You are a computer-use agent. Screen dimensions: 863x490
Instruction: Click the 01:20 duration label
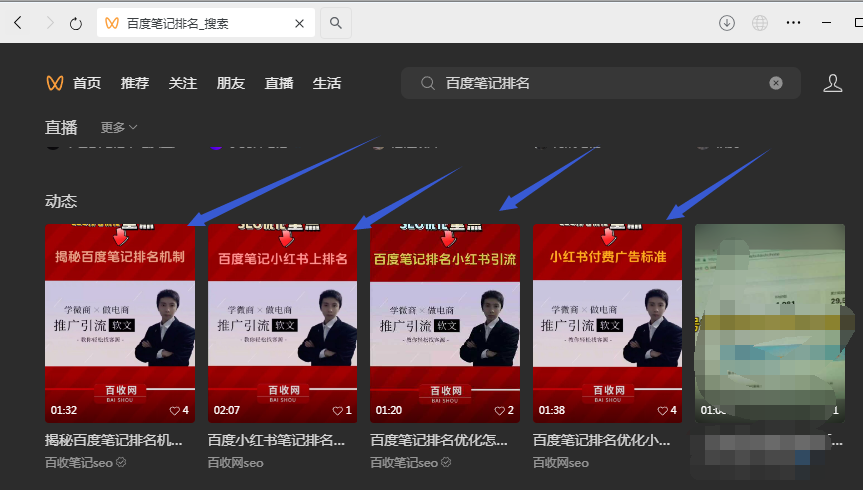point(389,411)
